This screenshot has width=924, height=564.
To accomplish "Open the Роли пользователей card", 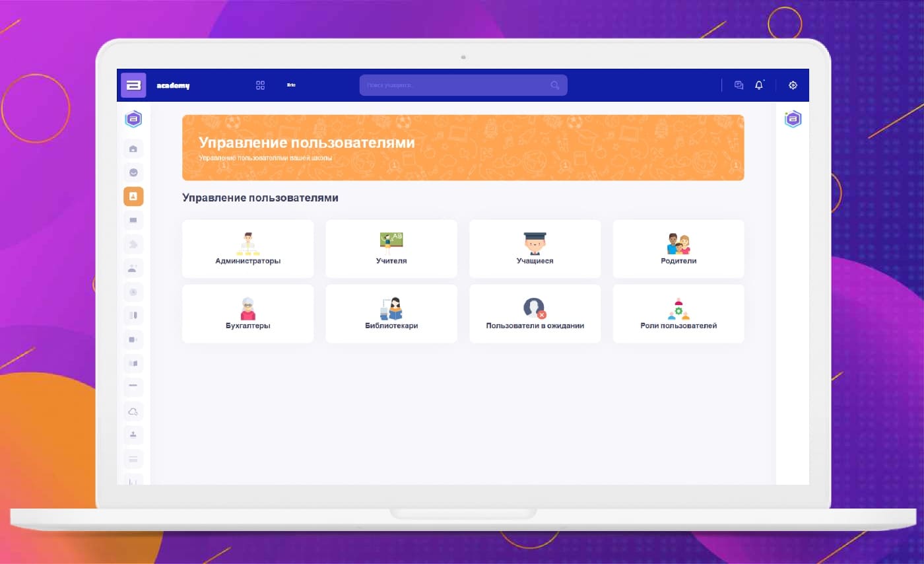I will pyautogui.click(x=678, y=314).
